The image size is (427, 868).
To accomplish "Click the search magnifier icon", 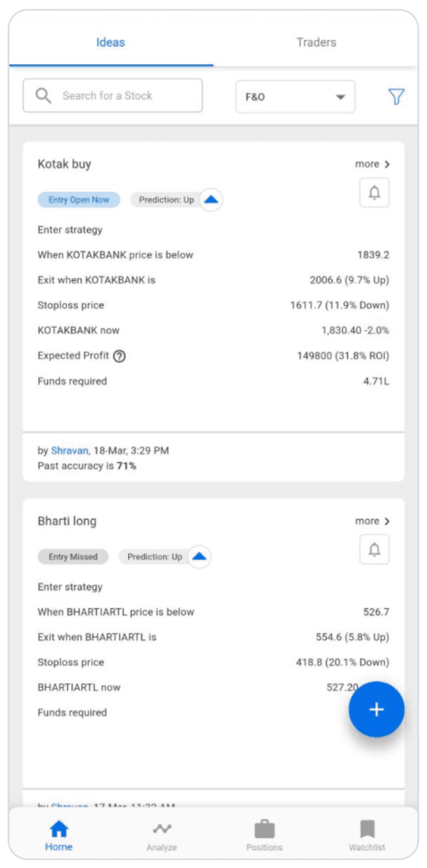I will [43, 96].
